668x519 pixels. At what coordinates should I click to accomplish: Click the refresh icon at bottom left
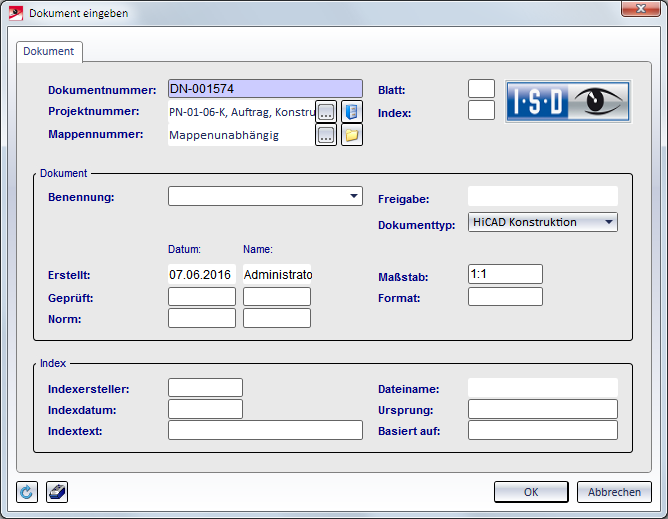[x=28, y=492]
